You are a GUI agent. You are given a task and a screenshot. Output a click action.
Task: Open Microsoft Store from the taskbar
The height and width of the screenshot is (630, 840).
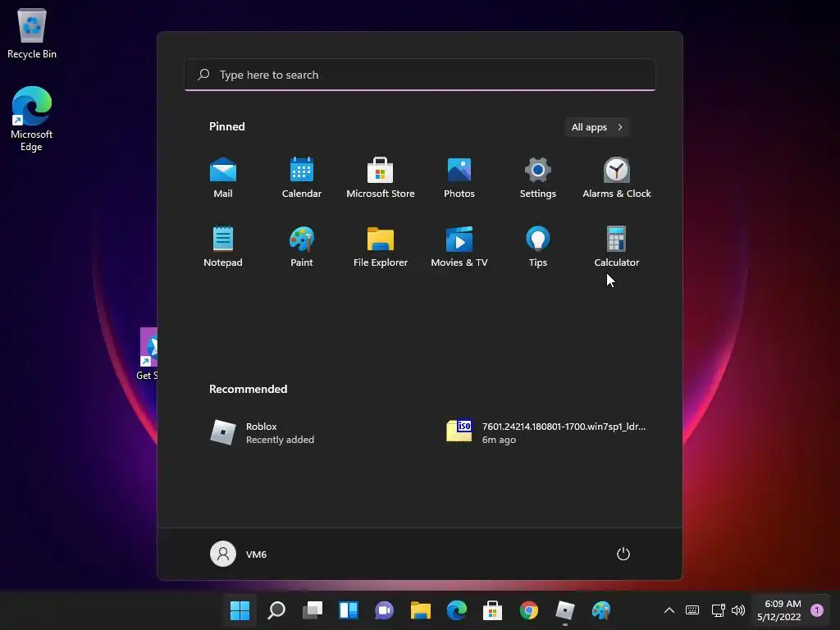[x=492, y=610]
